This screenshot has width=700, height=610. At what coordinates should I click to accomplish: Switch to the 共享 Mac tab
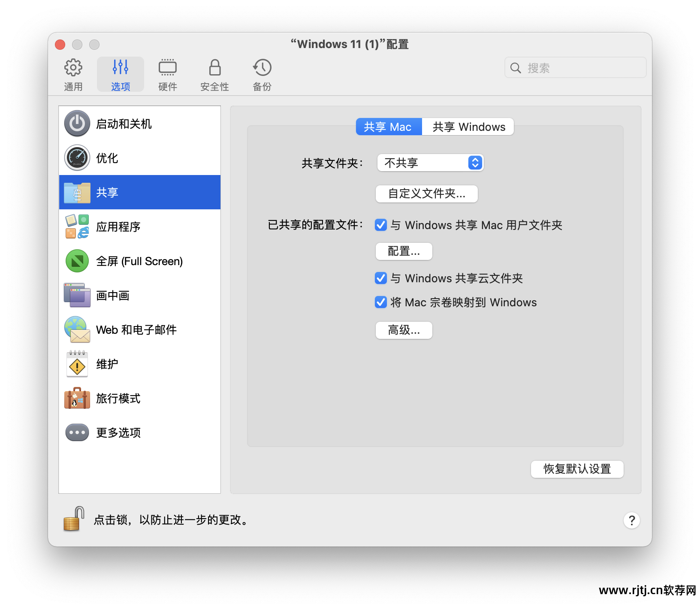[389, 127]
